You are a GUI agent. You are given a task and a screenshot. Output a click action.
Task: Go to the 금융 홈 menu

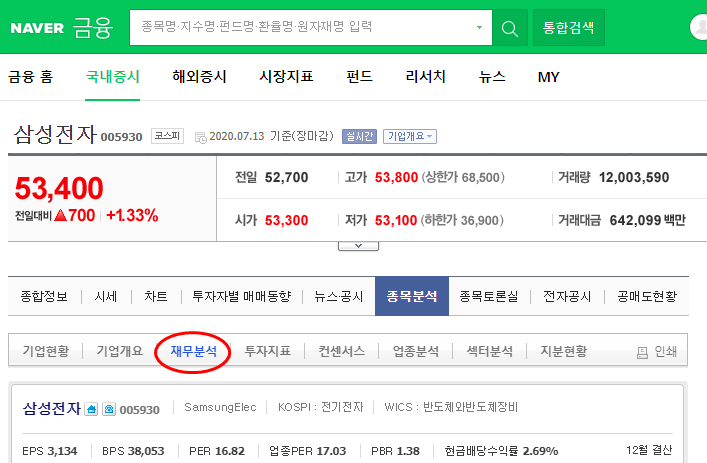tap(30, 77)
